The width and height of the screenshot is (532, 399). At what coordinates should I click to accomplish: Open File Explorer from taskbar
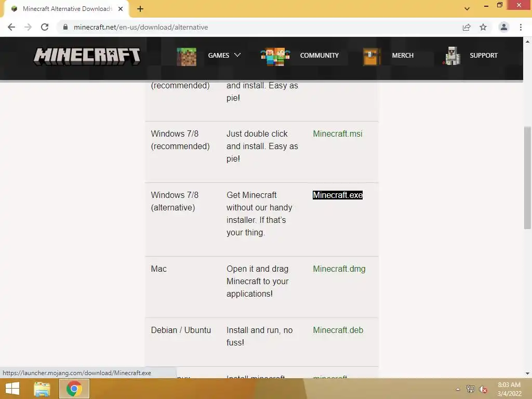[x=42, y=389]
